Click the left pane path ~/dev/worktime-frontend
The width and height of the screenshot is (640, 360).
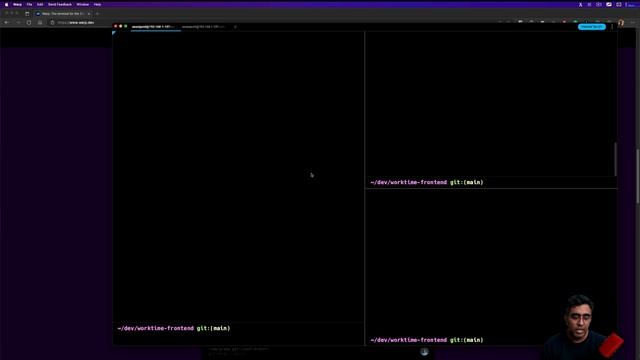click(156, 328)
